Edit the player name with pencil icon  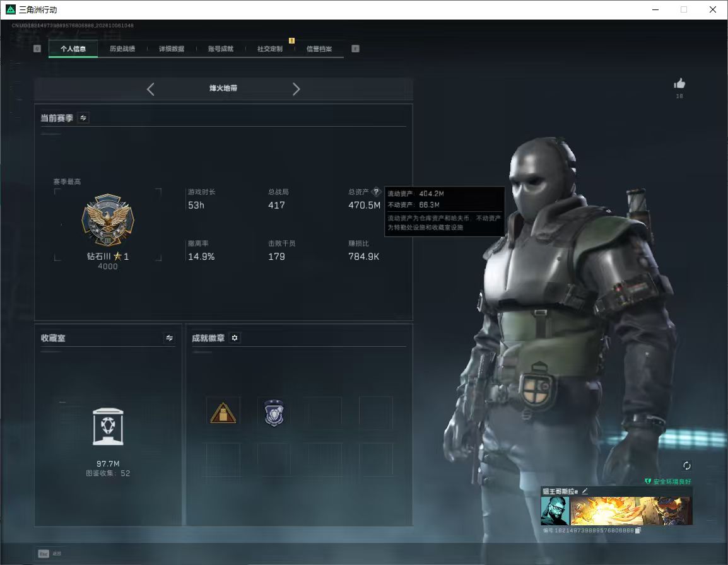click(x=585, y=491)
